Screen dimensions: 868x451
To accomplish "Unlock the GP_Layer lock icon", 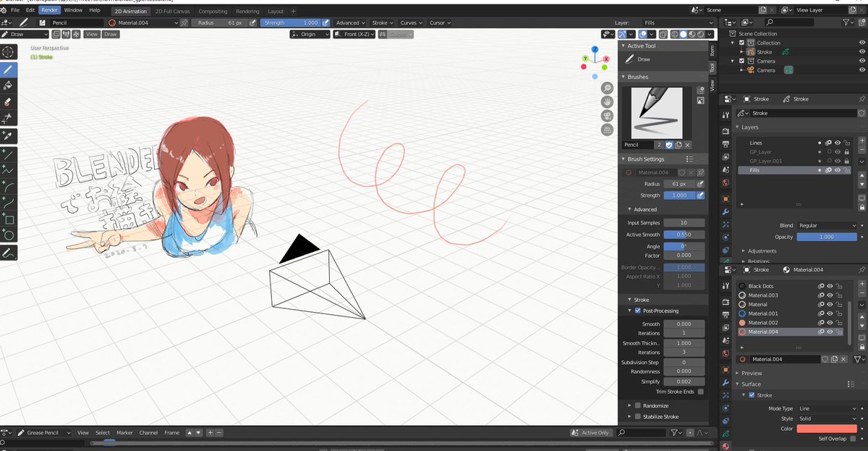I will [x=846, y=152].
